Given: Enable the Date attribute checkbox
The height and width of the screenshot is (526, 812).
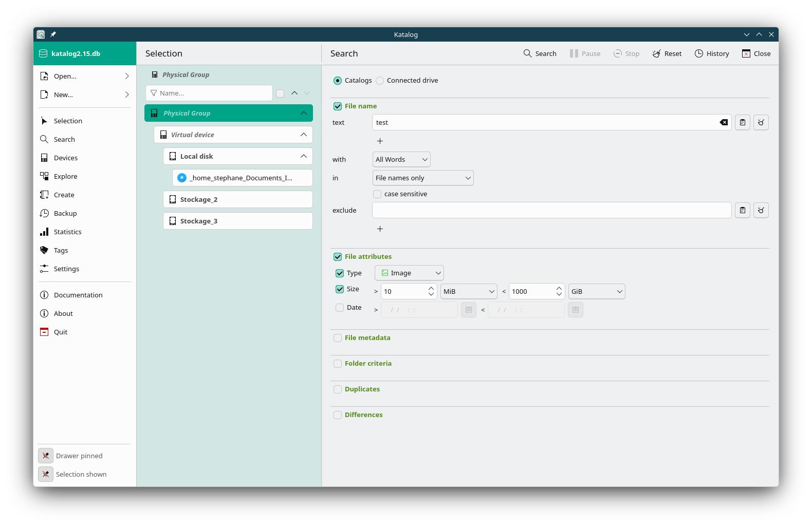Looking at the screenshot, I should tap(340, 308).
